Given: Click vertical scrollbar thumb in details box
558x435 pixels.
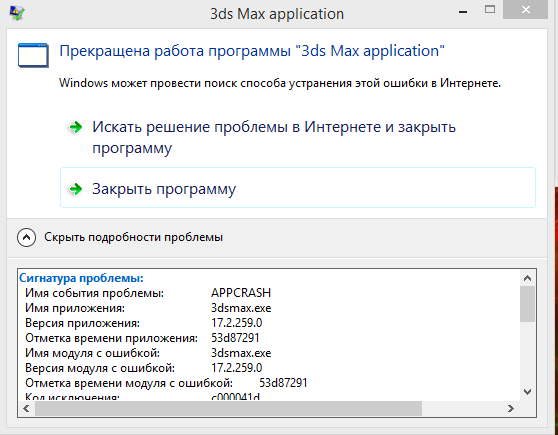Looking at the screenshot, I should (x=527, y=304).
